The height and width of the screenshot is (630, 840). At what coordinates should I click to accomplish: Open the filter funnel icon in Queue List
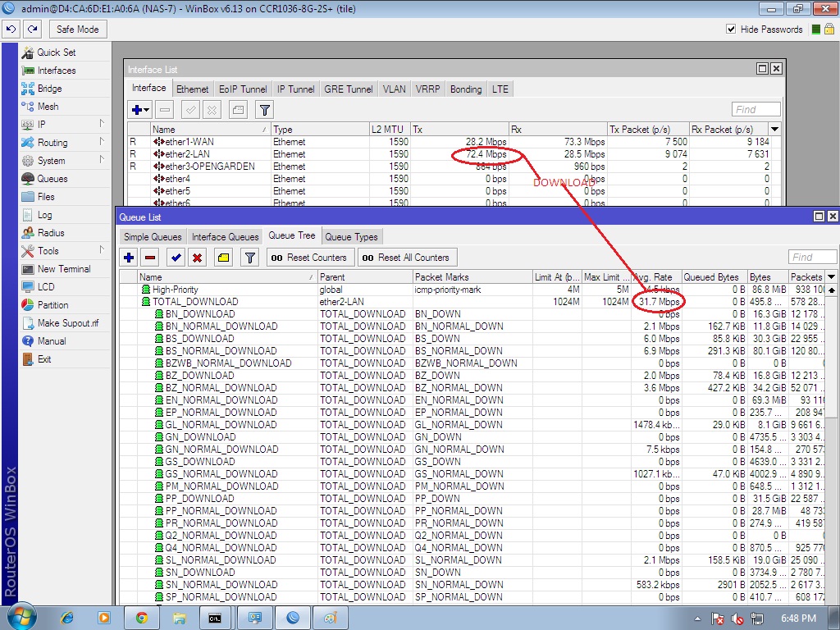click(251, 257)
